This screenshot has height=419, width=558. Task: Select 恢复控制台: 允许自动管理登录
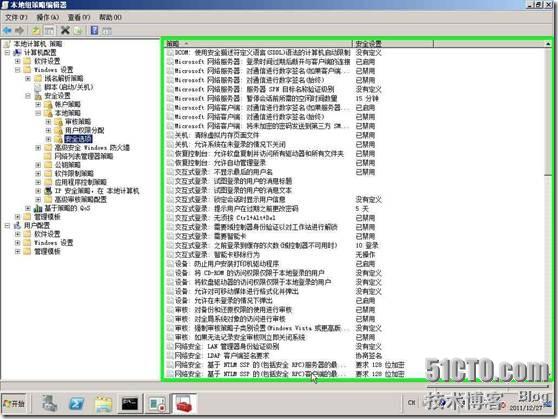coord(216,163)
